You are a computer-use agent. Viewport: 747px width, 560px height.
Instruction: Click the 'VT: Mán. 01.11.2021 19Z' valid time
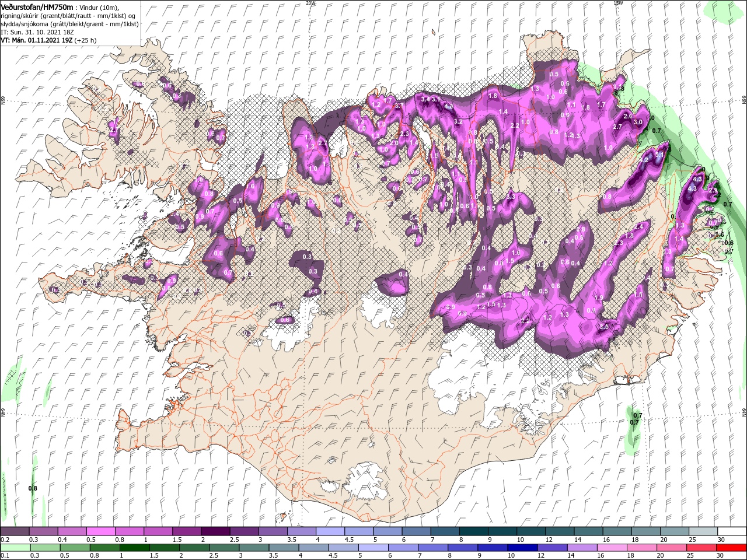pos(36,41)
